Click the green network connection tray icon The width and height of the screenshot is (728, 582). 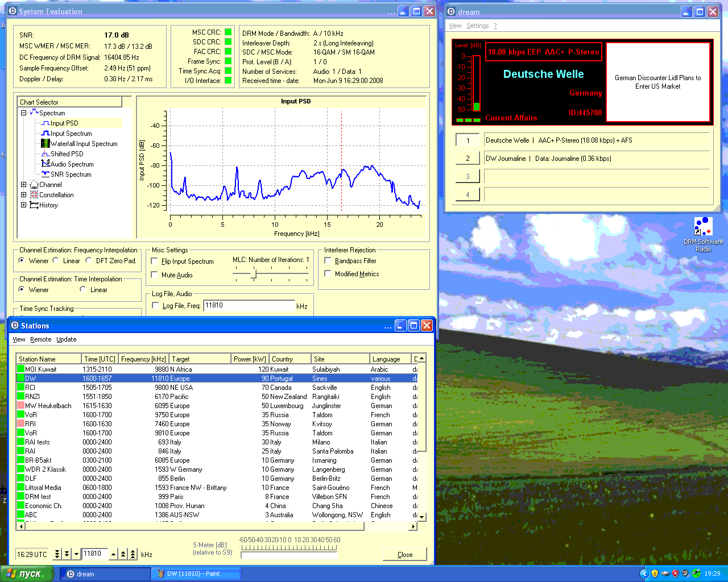pyautogui.click(x=696, y=573)
